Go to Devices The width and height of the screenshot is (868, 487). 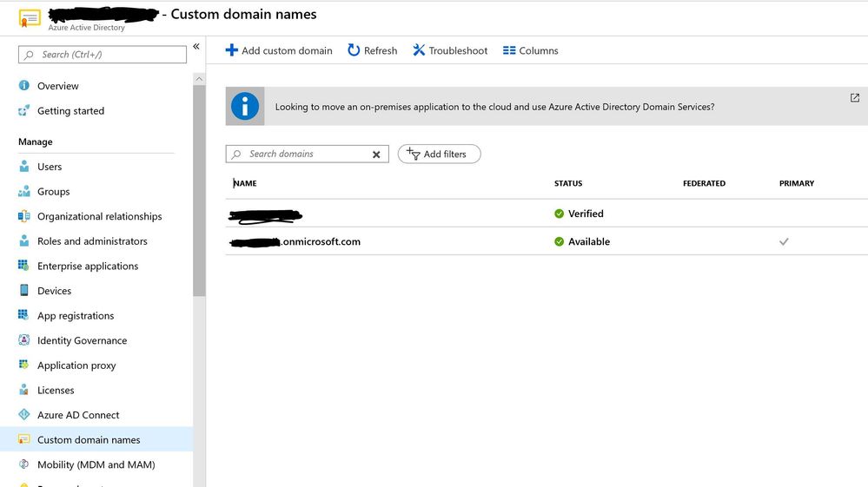click(54, 291)
